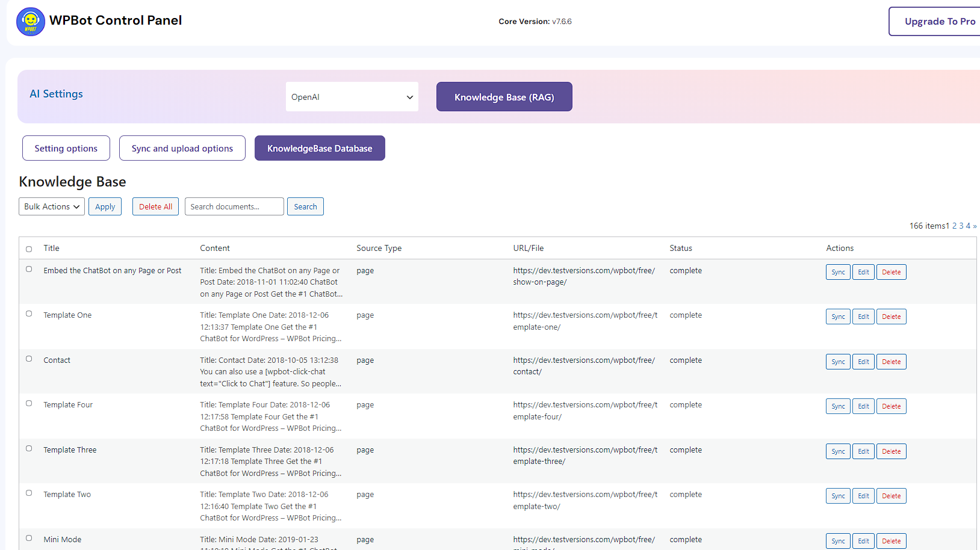Open Sync and upload options tab

[x=182, y=148]
